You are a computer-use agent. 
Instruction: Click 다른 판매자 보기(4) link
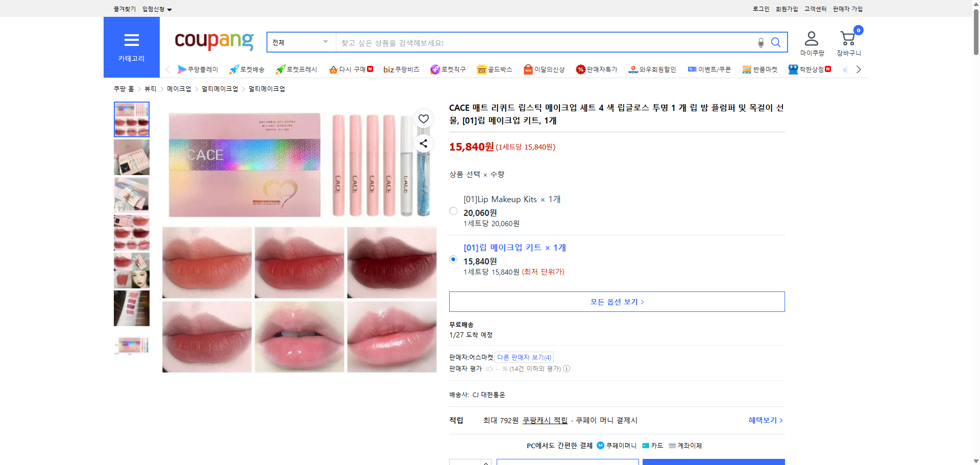tap(523, 357)
